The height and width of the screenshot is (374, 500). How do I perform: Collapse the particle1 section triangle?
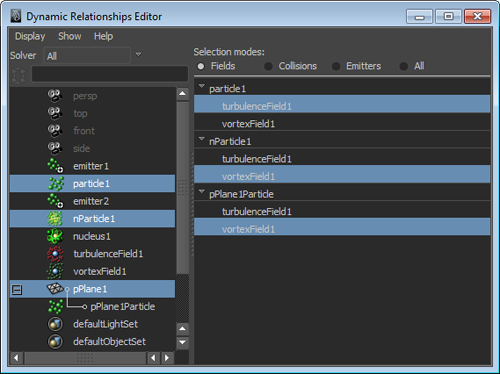click(201, 87)
